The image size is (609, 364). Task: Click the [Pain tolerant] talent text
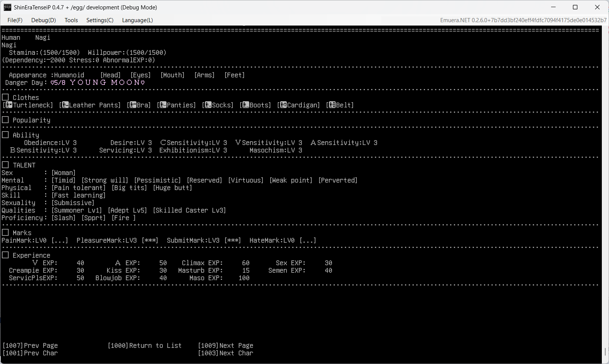pos(79,188)
